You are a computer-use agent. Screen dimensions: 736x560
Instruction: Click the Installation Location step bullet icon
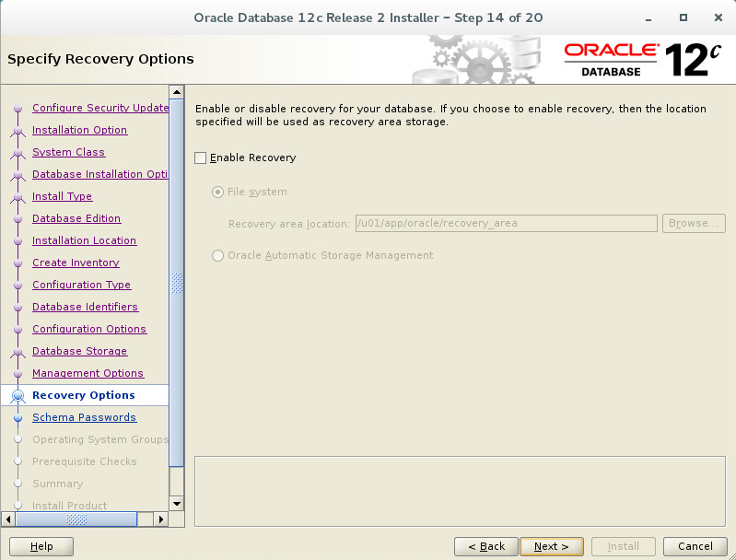[18, 241]
